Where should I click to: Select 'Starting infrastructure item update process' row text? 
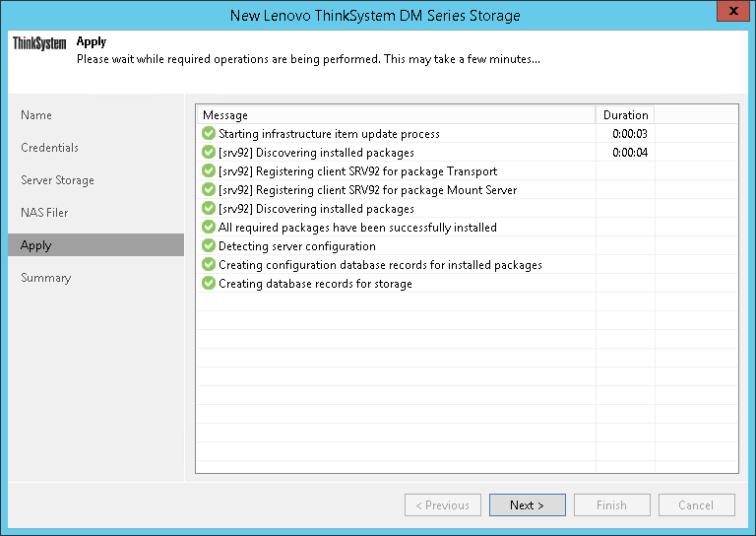point(329,134)
